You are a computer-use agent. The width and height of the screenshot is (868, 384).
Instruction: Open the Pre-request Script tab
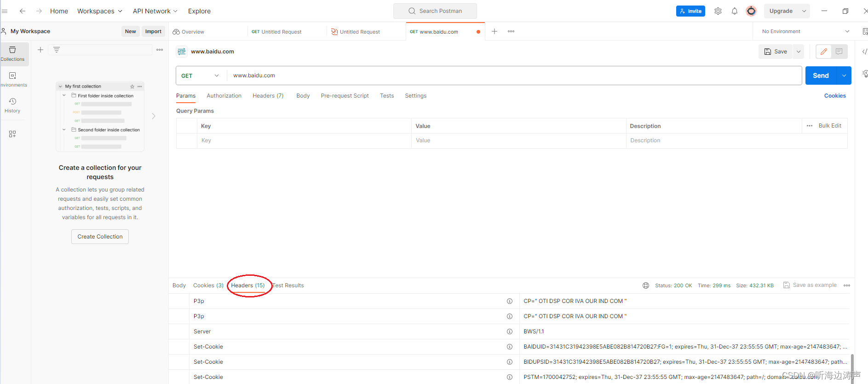click(345, 96)
